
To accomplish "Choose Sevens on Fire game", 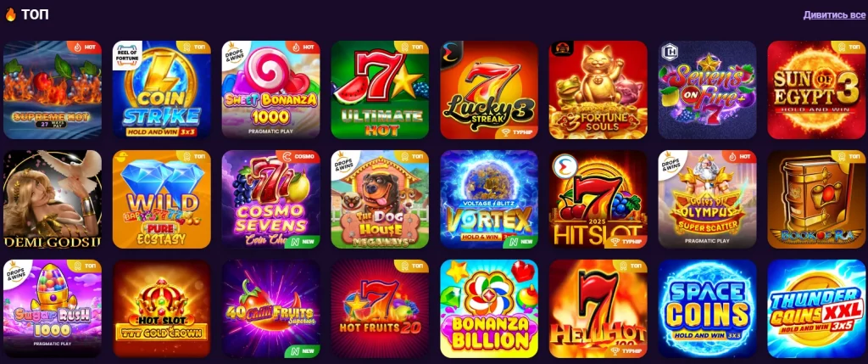I will coord(707,89).
